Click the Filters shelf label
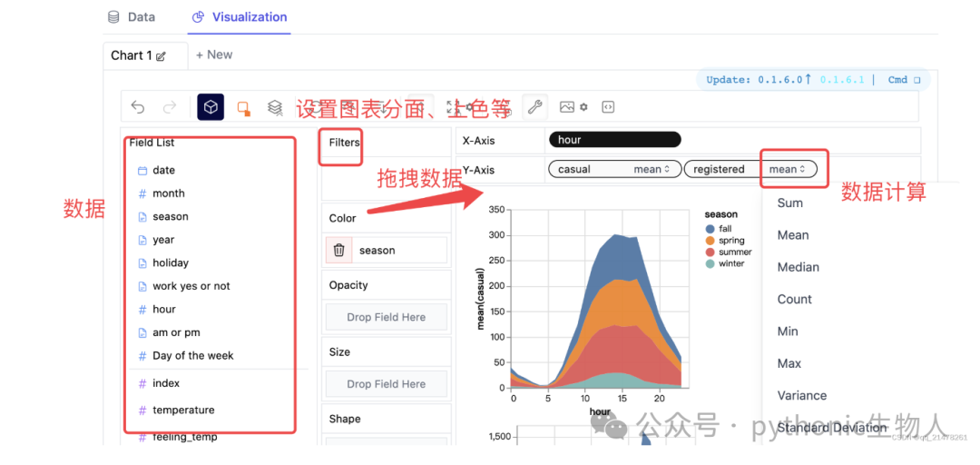The image size is (980, 465). pos(345,143)
